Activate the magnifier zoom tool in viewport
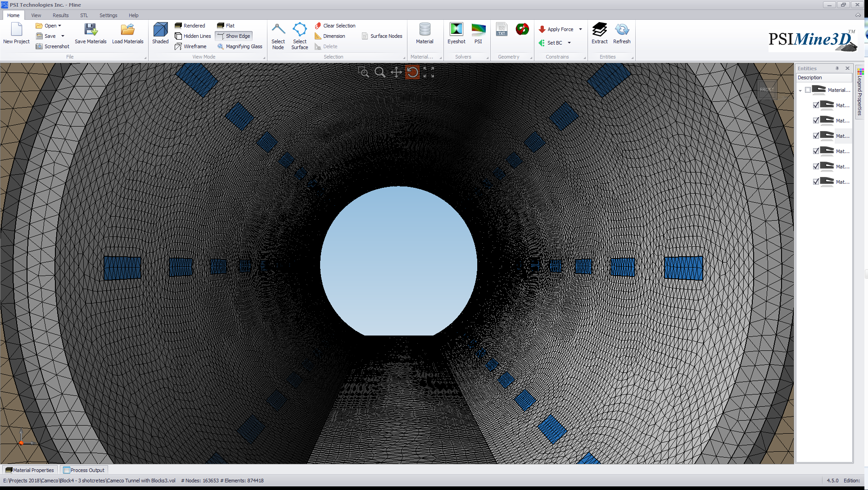The width and height of the screenshot is (868, 490). coord(380,72)
